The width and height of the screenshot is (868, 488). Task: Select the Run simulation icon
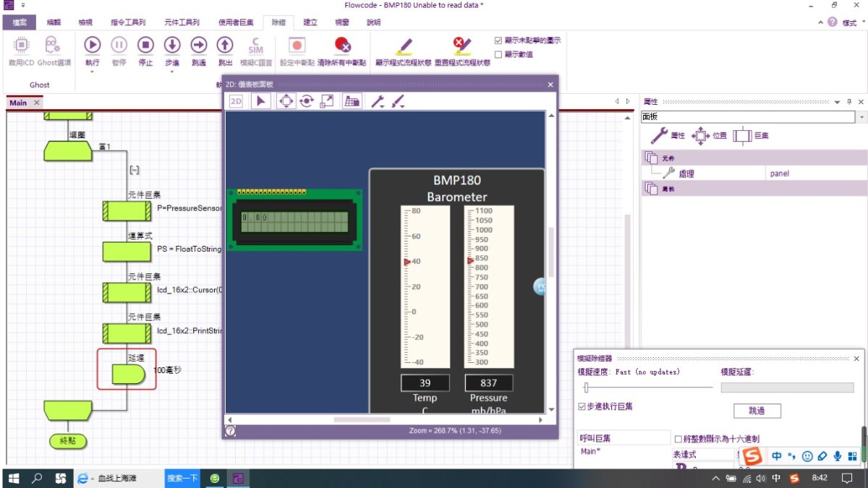[92, 45]
